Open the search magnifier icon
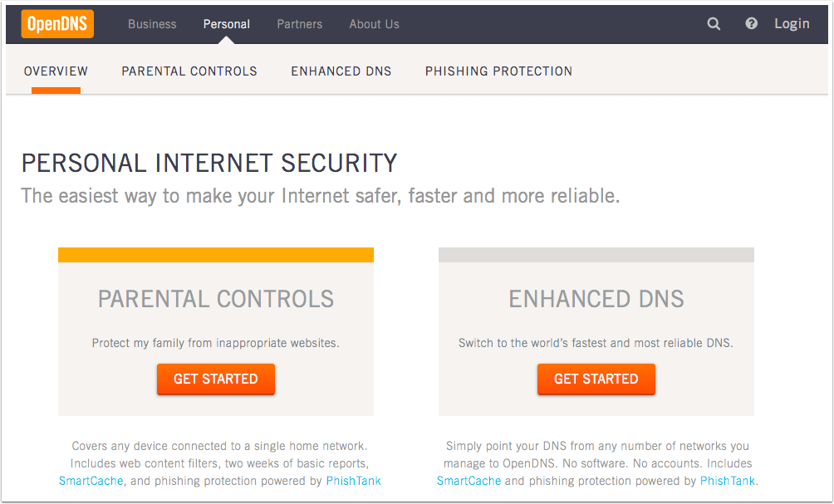Image resolution: width=834 pixels, height=504 pixels. coord(714,24)
